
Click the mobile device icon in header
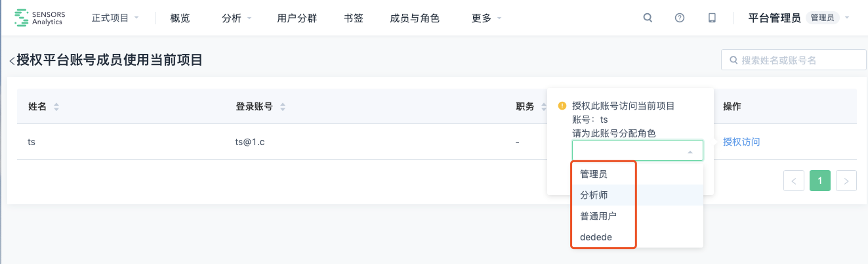pyautogui.click(x=712, y=18)
